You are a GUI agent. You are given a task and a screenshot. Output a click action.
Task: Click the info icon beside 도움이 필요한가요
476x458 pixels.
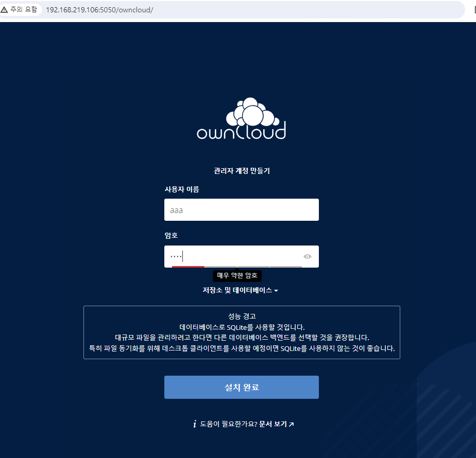pyautogui.click(x=195, y=424)
